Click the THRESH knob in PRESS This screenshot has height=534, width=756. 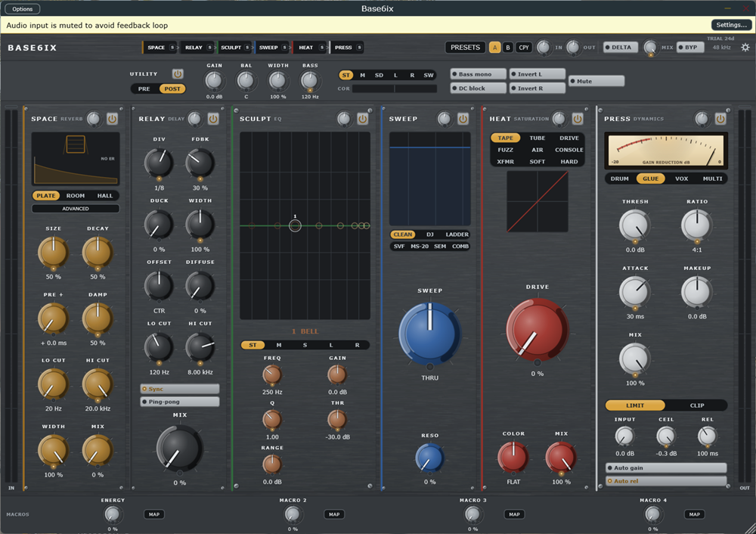pyautogui.click(x=635, y=225)
